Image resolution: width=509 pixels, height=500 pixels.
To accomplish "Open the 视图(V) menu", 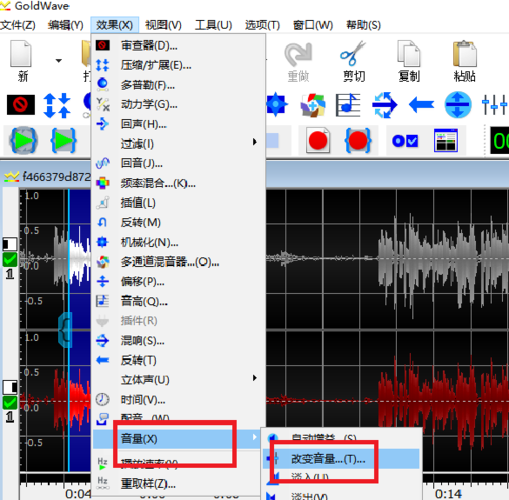I will click(x=163, y=25).
